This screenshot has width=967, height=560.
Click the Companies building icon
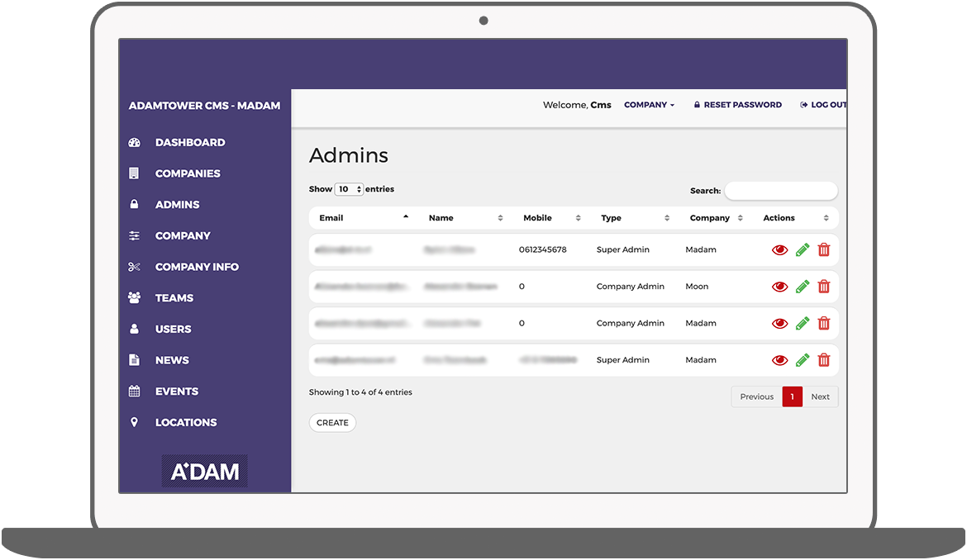[x=134, y=173]
